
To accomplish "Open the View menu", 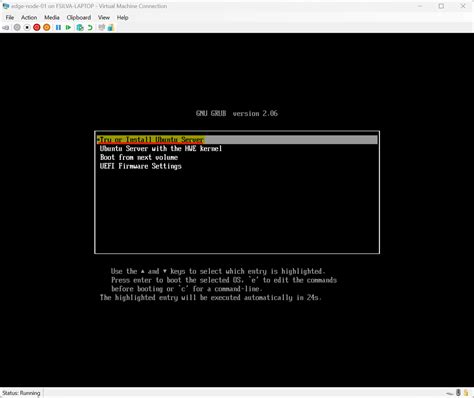I will coord(104,18).
